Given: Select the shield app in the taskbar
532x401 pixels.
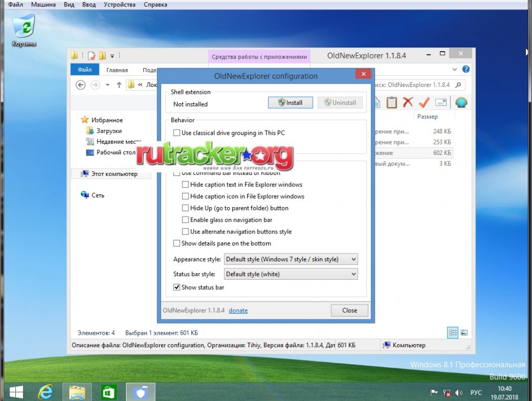Looking at the screenshot, I should pyautogui.click(x=141, y=392).
